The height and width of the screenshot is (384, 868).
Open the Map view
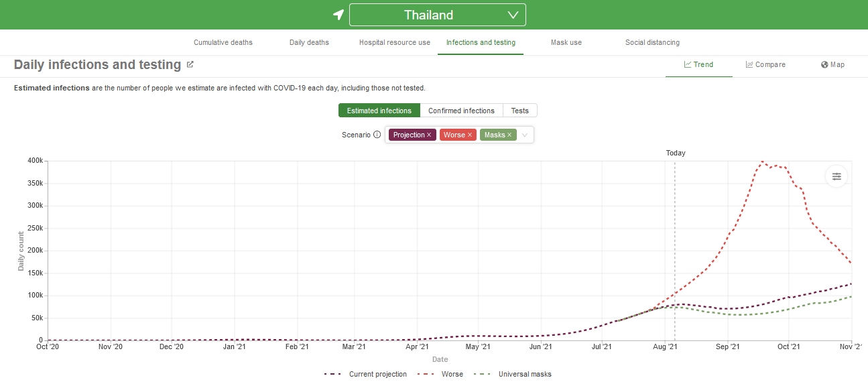[832, 65]
